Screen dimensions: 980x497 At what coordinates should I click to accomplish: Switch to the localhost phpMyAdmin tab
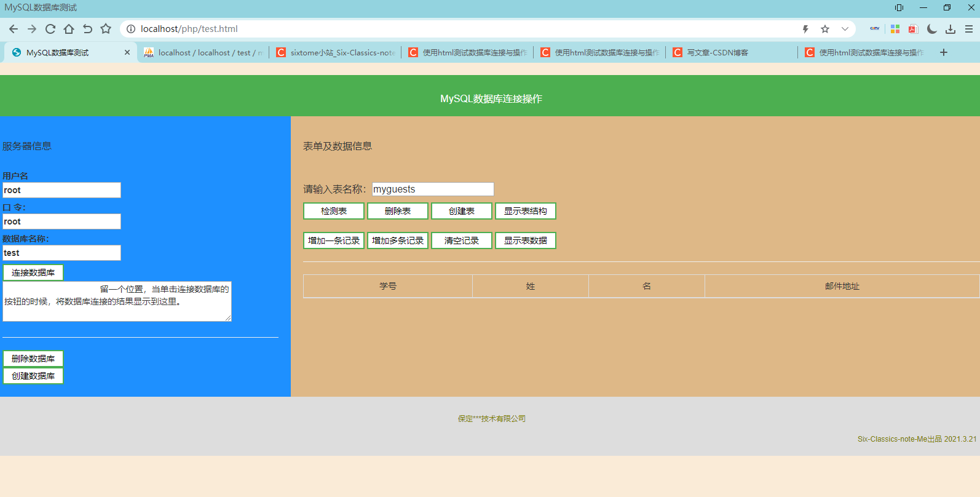coord(203,52)
